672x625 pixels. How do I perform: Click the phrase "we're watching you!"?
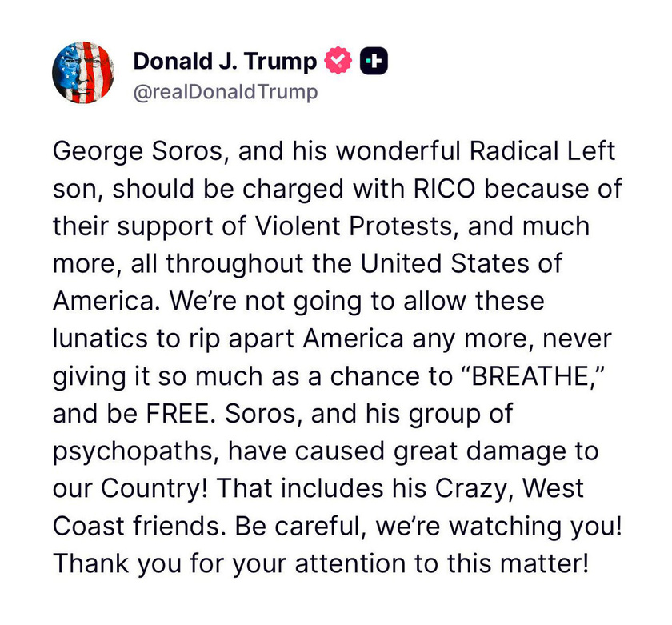click(498, 527)
